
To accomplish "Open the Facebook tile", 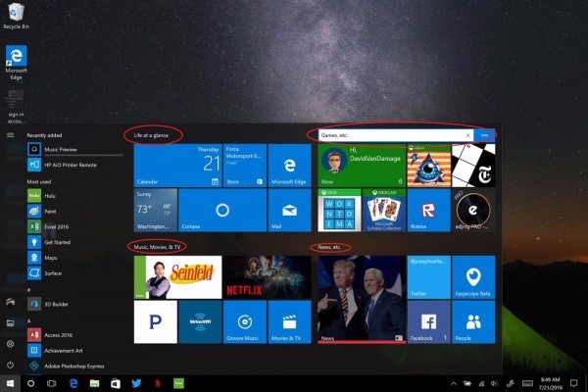I will pyautogui.click(x=428, y=321).
